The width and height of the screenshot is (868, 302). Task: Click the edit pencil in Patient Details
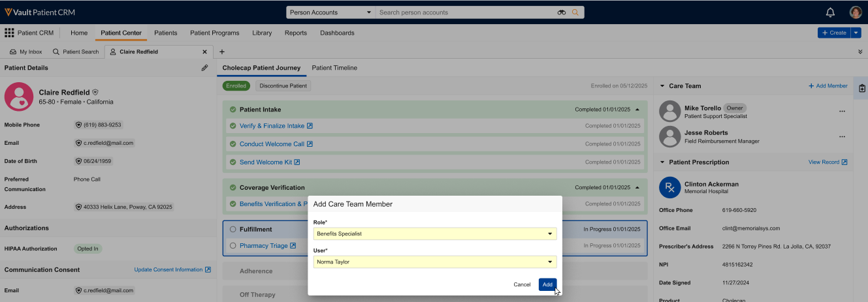point(204,68)
